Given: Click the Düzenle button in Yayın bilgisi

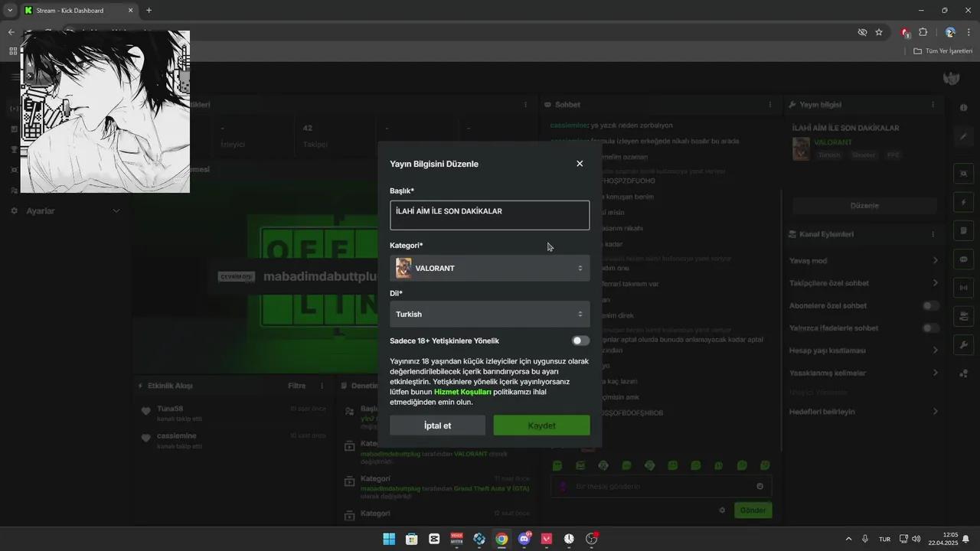Looking at the screenshot, I should click(864, 206).
